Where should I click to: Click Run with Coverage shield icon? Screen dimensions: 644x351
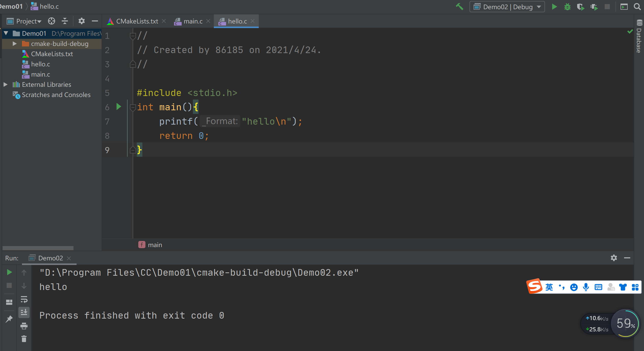pos(580,7)
